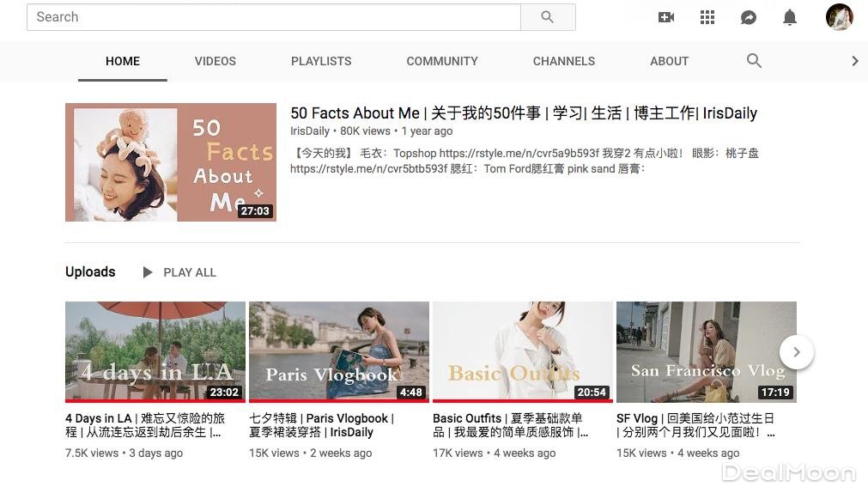Open the 50 Facts About Me title link
Image resolution: width=868 pixels, height=493 pixels.
pyautogui.click(x=524, y=113)
